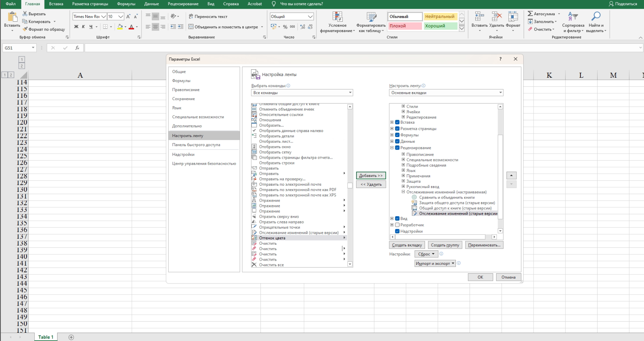Click the Wrap Text (Переносить текст) button
The width and height of the screenshot is (644, 341).
208,16
